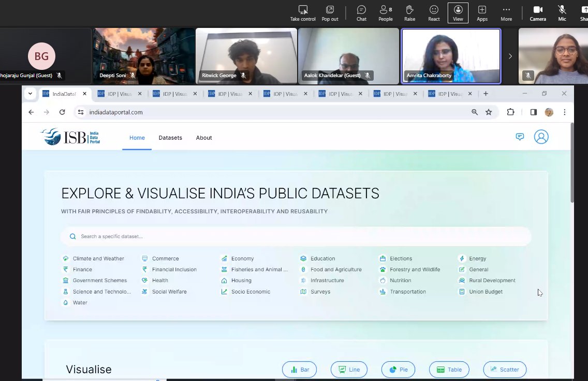
Task: Select the Health category
Action: click(155, 280)
